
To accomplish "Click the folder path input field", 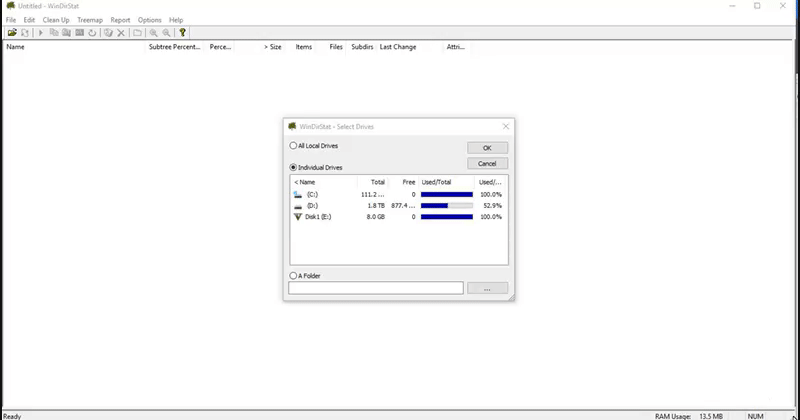I will (376, 288).
